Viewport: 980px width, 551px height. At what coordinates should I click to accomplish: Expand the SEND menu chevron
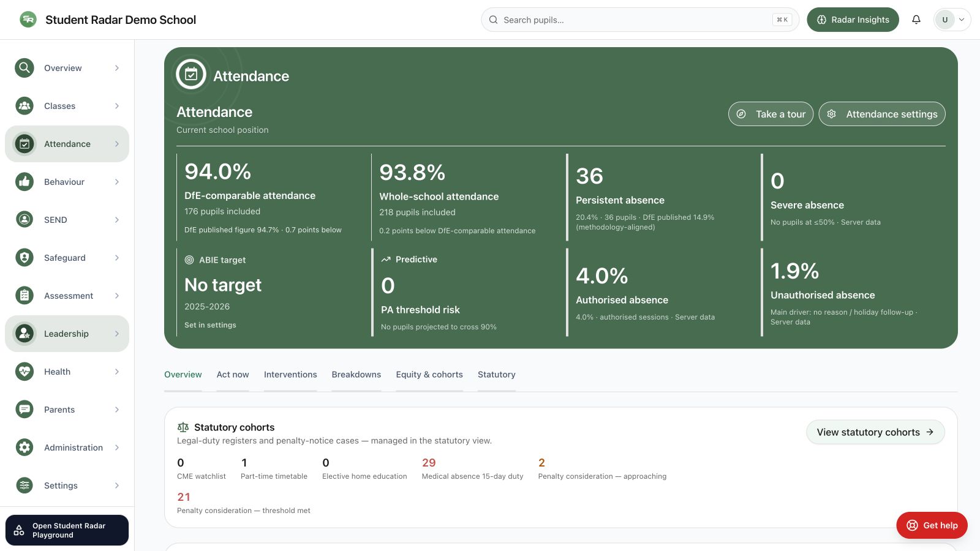(117, 220)
